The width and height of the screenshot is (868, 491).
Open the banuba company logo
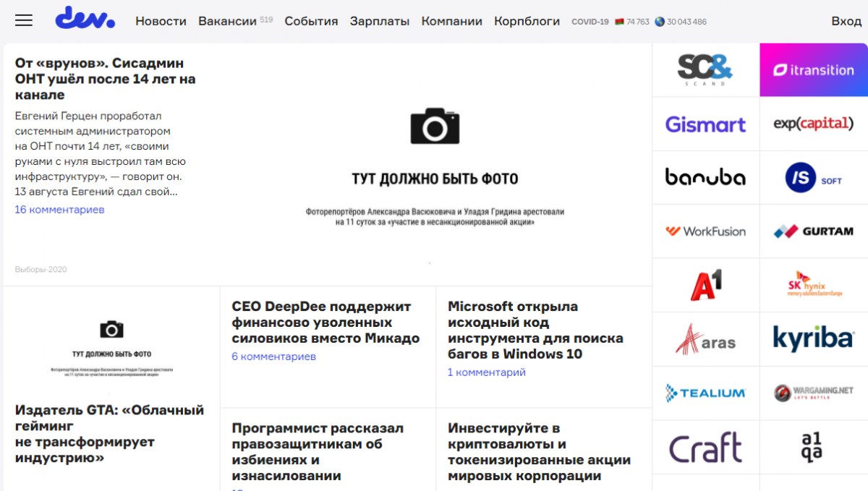705,177
